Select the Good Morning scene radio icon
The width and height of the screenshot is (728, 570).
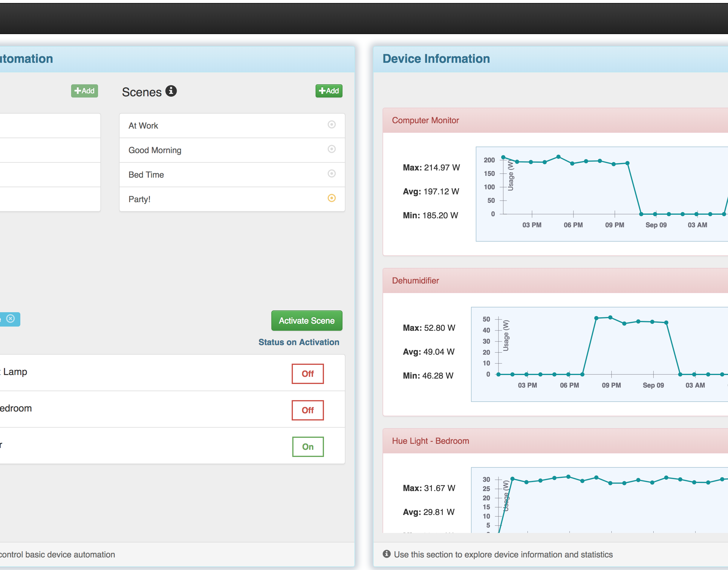click(x=331, y=149)
